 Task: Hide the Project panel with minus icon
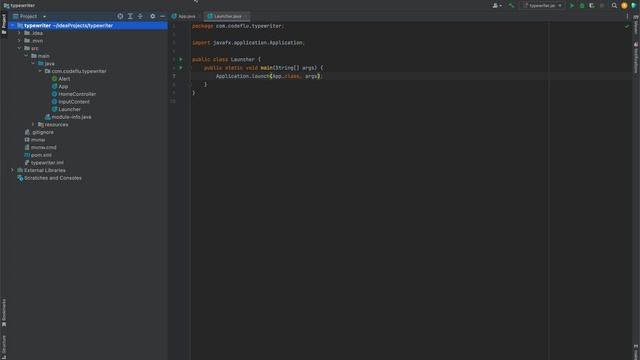162,16
